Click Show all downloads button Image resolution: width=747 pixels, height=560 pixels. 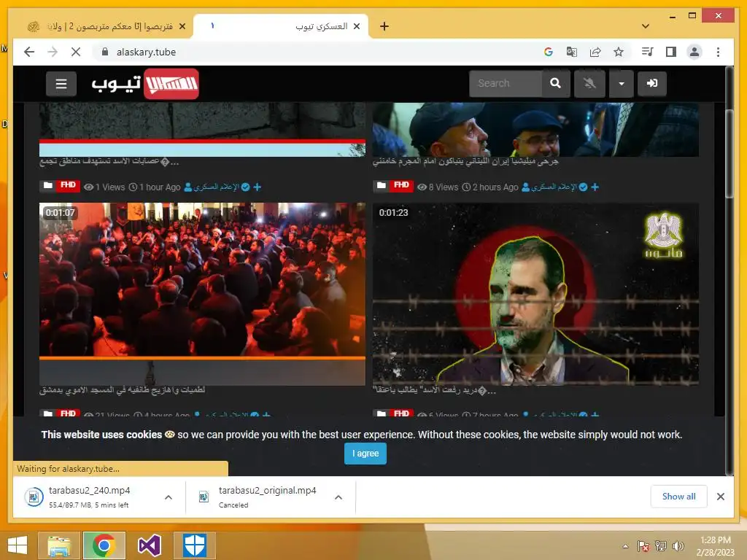(678, 496)
